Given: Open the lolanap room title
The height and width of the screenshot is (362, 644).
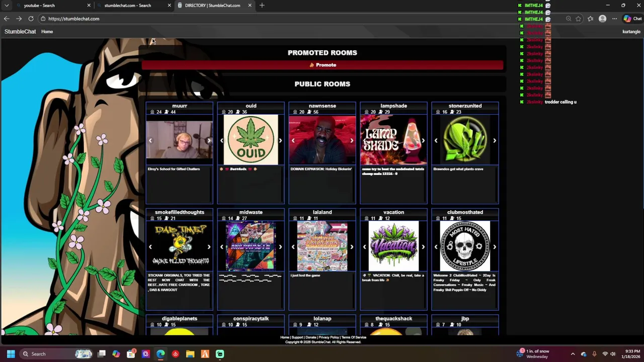Looking at the screenshot, I should tap(323, 318).
